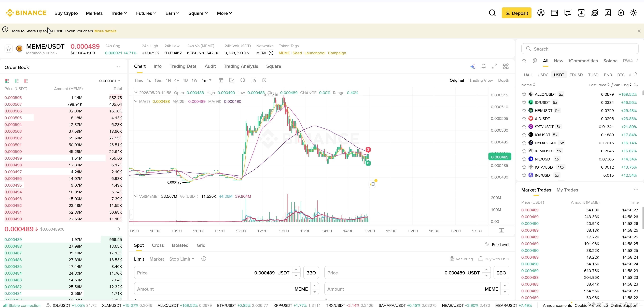Screen dimensions: 644x308
Task: Open Market Trades more options menu
Action: pos(636,189)
